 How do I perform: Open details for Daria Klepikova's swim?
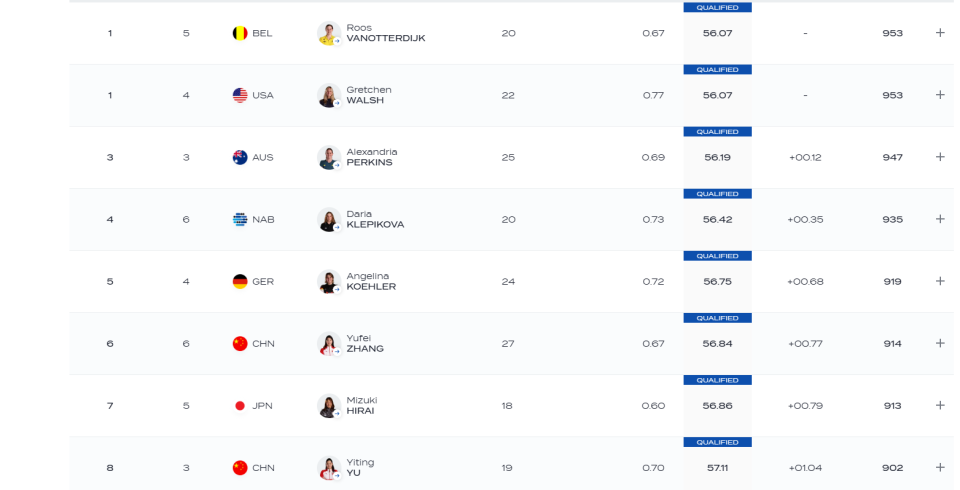click(940, 219)
